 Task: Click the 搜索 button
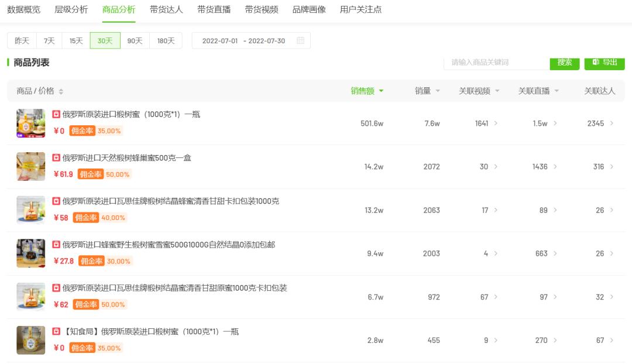tap(564, 63)
